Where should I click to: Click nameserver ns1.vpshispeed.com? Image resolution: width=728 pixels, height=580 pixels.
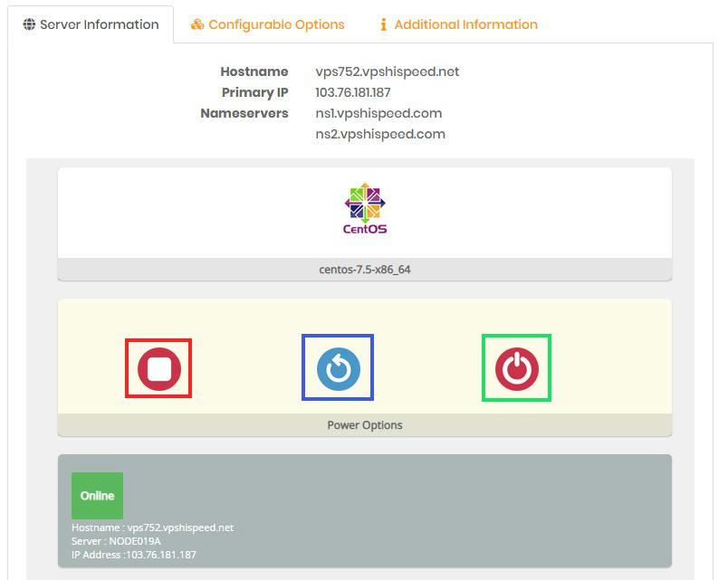pos(378,113)
